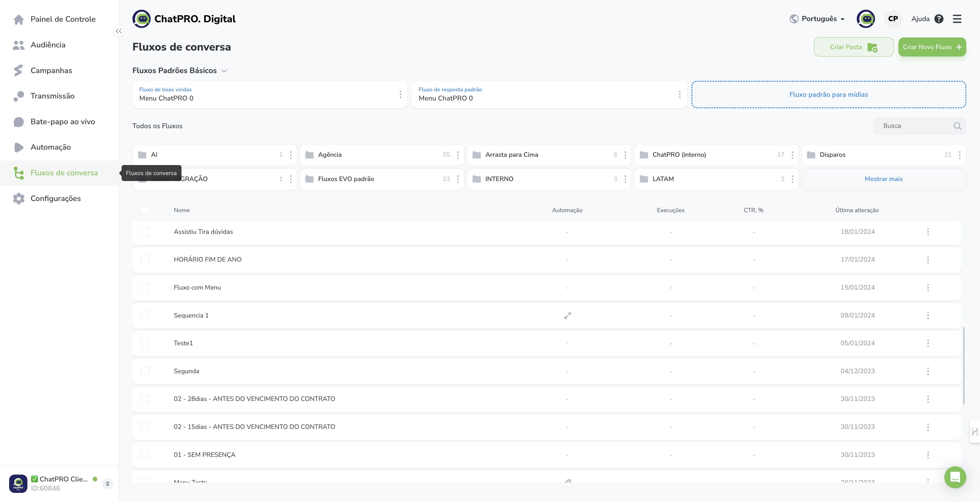
Task: Click the Audiência people icon
Action: [x=18, y=45]
